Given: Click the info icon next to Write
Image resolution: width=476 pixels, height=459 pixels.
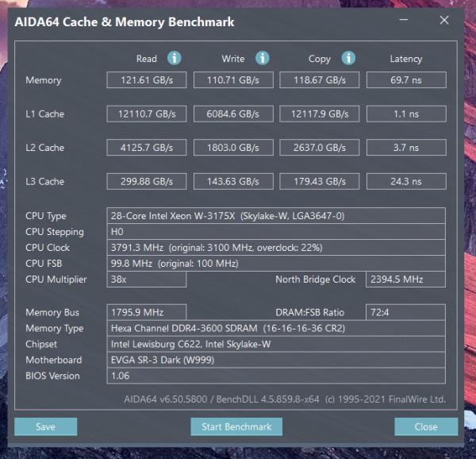Looking at the screenshot, I should (x=262, y=58).
